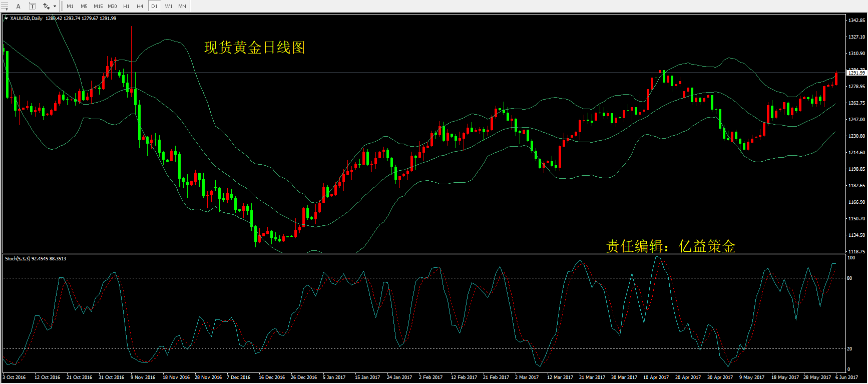Screen dimensions: 868x384
Task: Select the M15 timeframe button
Action: 98,6
